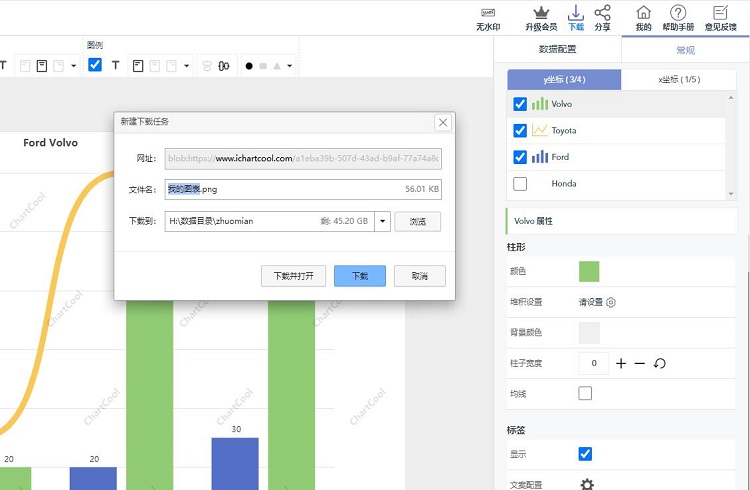The width and height of the screenshot is (750, 490).
Task: Click the 无水印 watermark removal icon
Action: tap(488, 13)
